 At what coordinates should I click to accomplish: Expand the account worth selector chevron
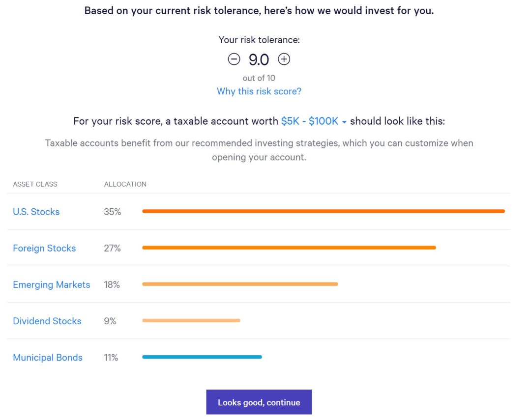coord(343,122)
